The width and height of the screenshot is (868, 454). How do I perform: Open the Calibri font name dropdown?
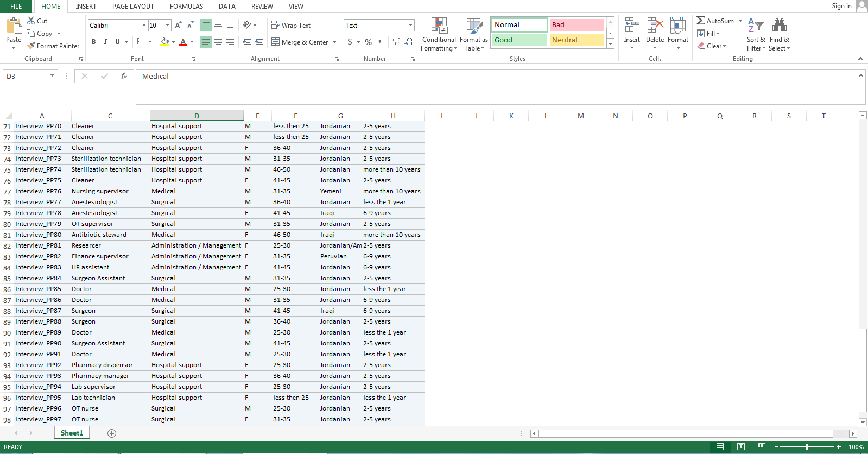pos(144,26)
